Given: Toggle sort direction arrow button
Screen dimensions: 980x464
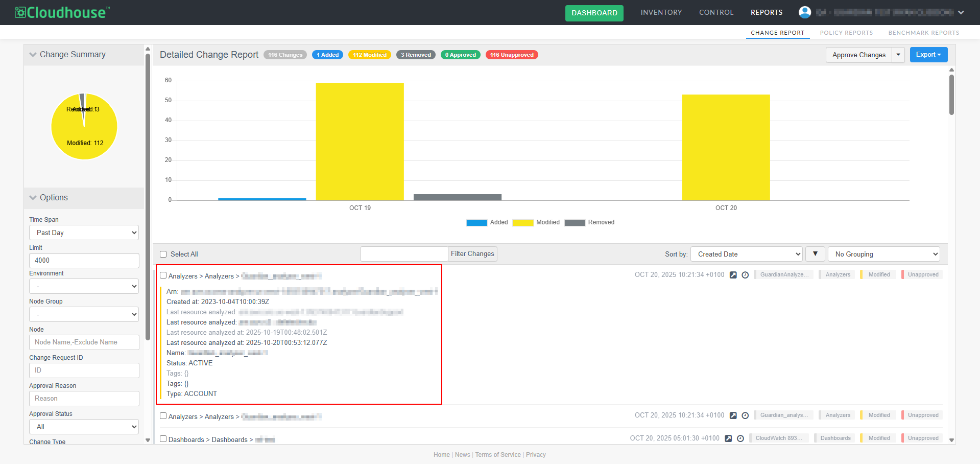Looking at the screenshot, I should tap(815, 254).
